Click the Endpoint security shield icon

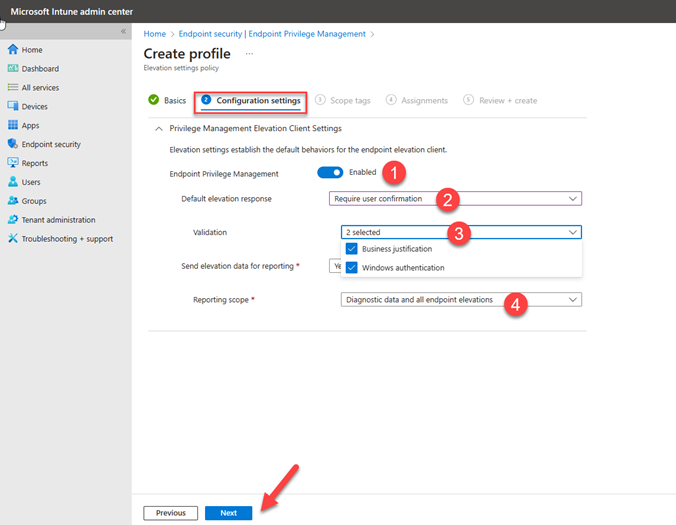[13, 144]
